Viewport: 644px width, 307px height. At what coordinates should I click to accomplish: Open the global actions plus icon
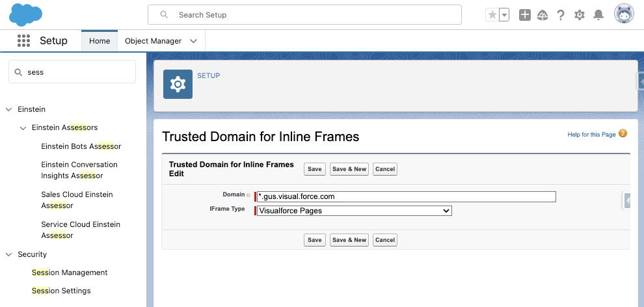pyautogui.click(x=525, y=15)
